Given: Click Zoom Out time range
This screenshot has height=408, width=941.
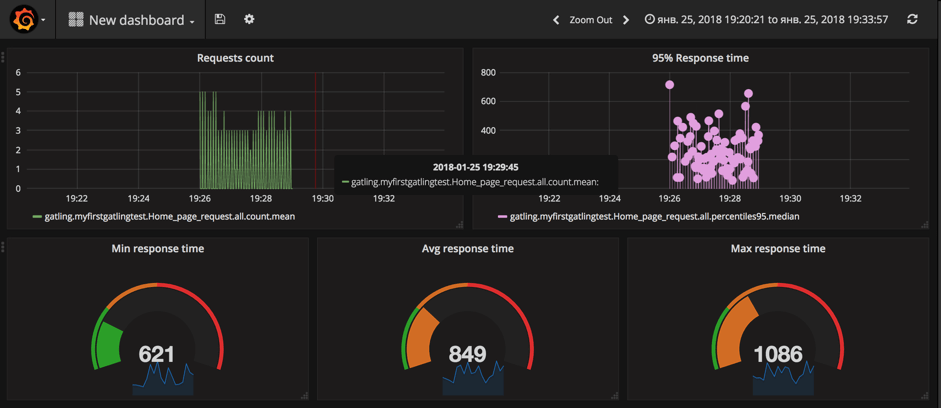Looking at the screenshot, I should pyautogui.click(x=591, y=20).
